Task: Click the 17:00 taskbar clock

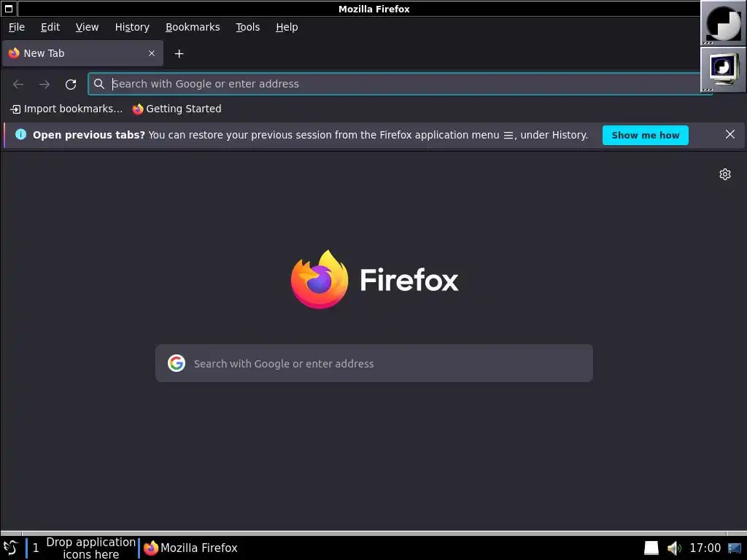Action: point(705,548)
